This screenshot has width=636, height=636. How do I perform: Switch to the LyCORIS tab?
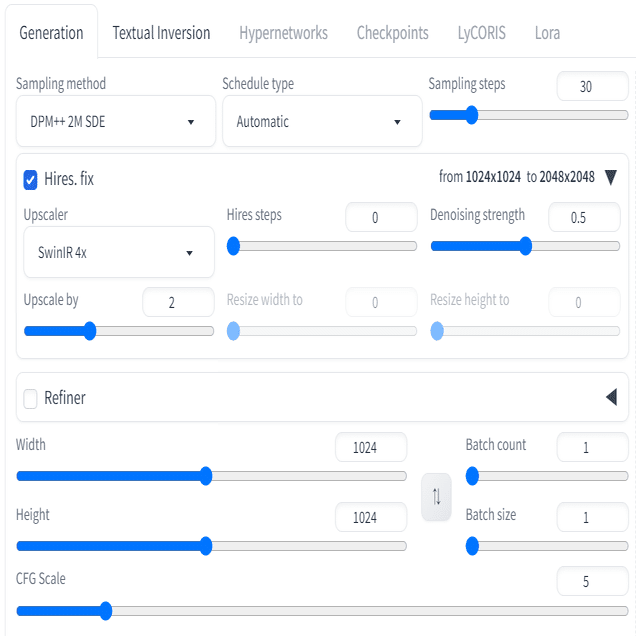tap(481, 33)
